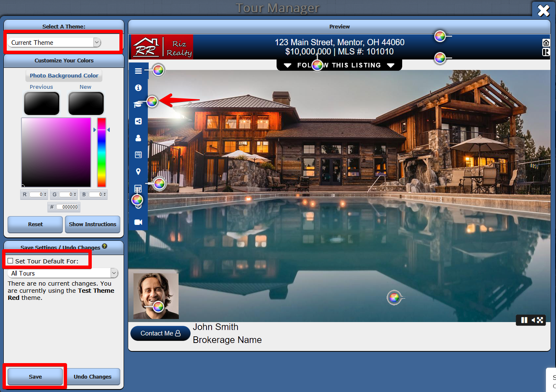Image resolution: width=556 pixels, height=392 pixels.
Task: Click the Equal Housing icon in header
Action: pos(546,43)
